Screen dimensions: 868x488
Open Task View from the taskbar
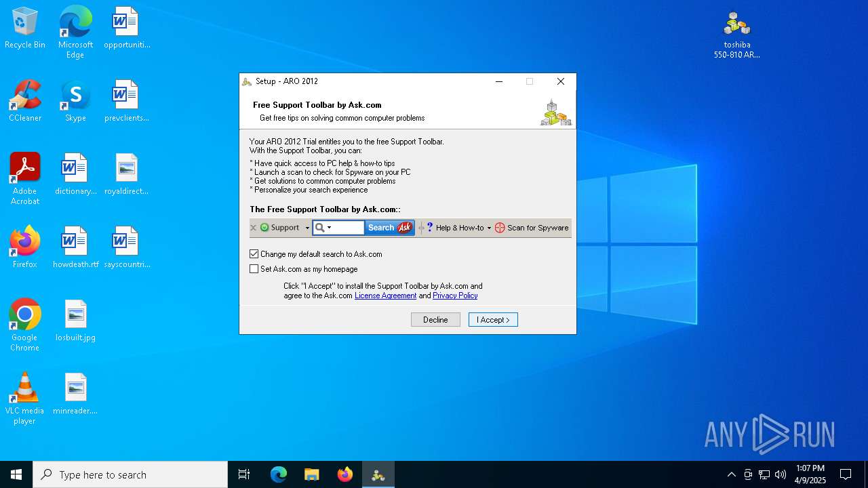pyautogui.click(x=244, y=474)
